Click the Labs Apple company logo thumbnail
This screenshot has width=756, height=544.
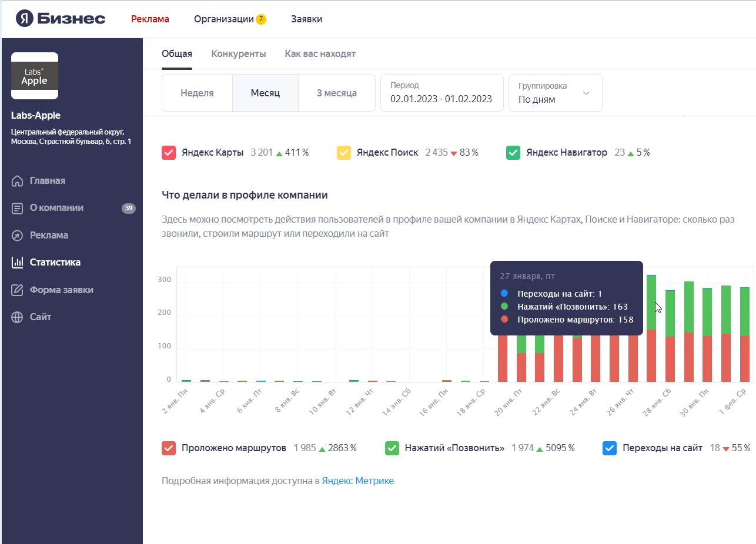coord(35,76)
